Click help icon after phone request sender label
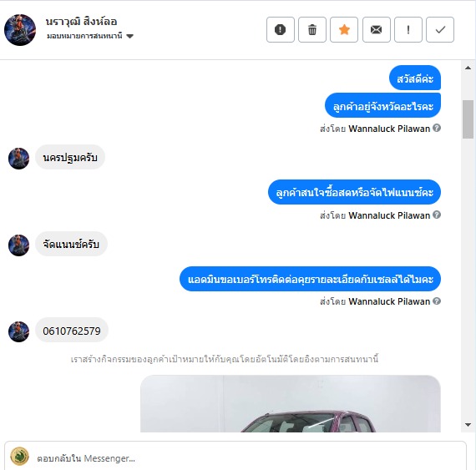 click(x=437, y=301)
